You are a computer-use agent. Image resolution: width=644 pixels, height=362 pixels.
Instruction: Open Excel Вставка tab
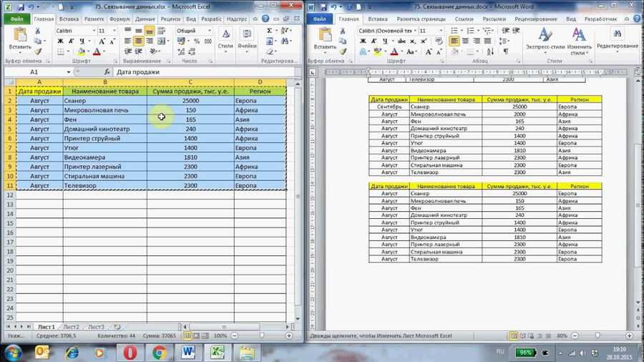point(69,19)
